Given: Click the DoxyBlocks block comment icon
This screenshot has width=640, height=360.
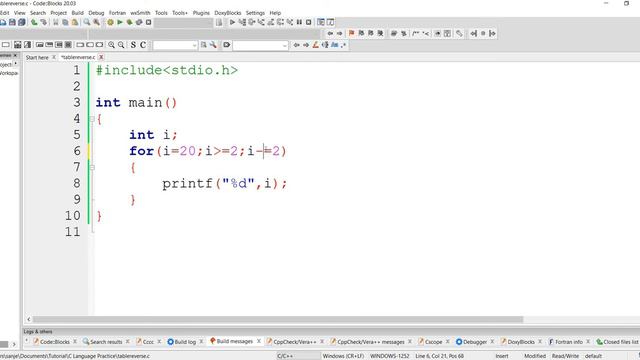Looking at the screenshot, I should pos(416,33).
